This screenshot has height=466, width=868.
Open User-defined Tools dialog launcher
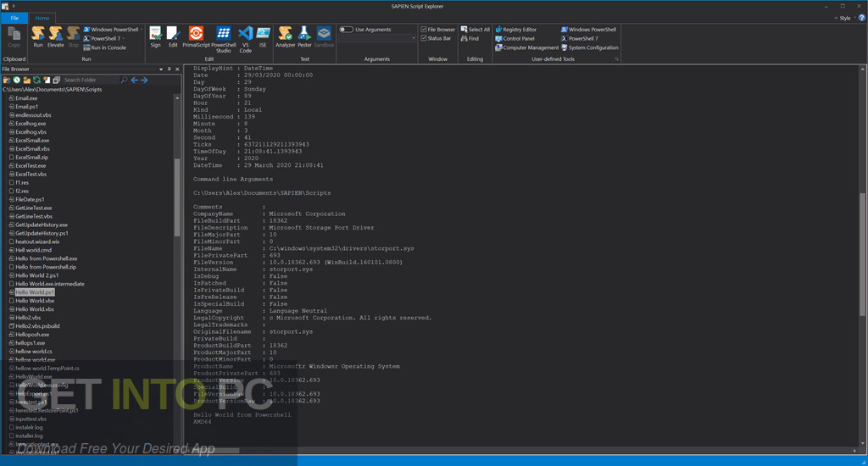tap(616, 58)
